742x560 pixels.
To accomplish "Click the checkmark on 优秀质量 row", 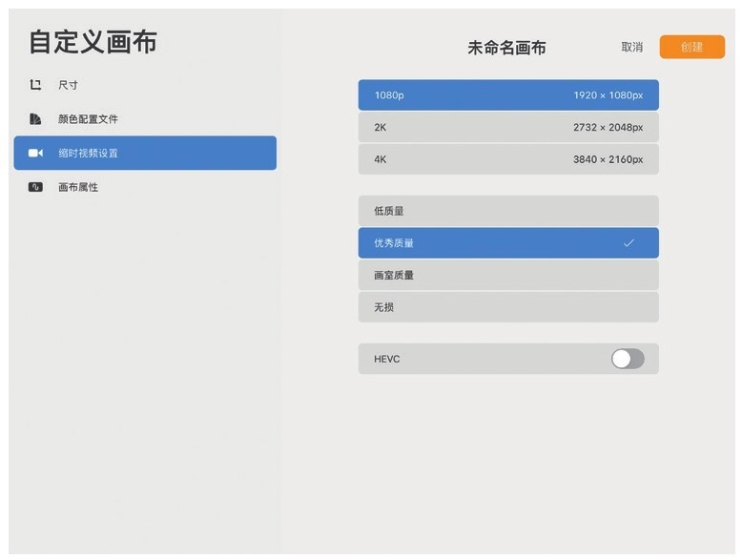I will (x=629, y=243).
